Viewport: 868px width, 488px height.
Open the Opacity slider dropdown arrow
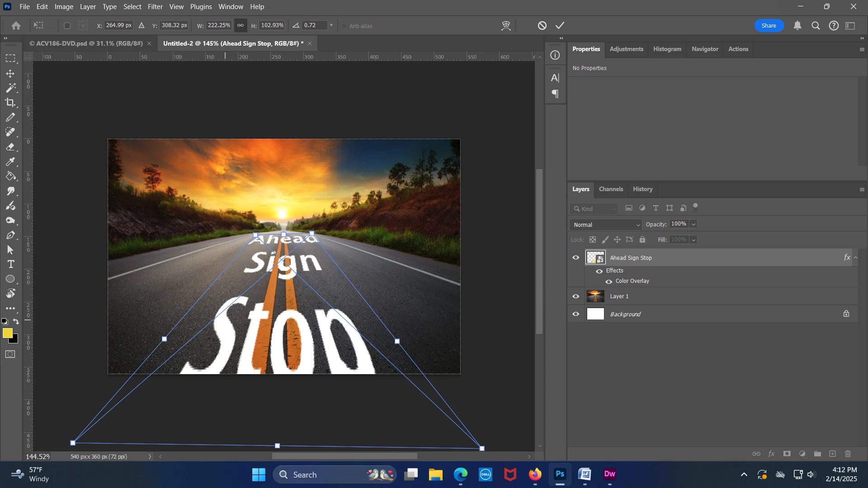(x=693, y=224)
